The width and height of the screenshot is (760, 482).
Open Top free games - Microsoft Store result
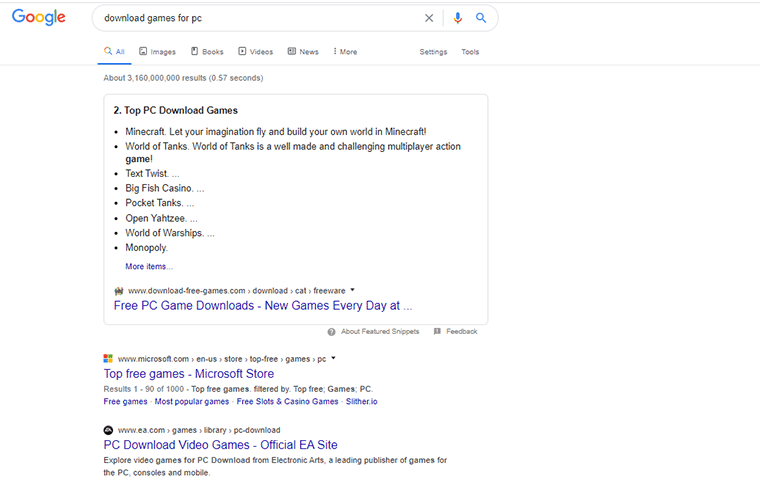point(189,374)
